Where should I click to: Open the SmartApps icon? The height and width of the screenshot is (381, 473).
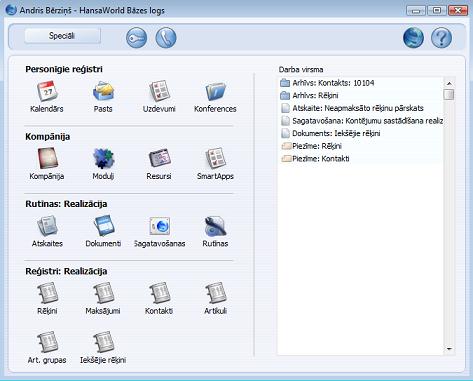pyautogui.click(x=215, y=159)
